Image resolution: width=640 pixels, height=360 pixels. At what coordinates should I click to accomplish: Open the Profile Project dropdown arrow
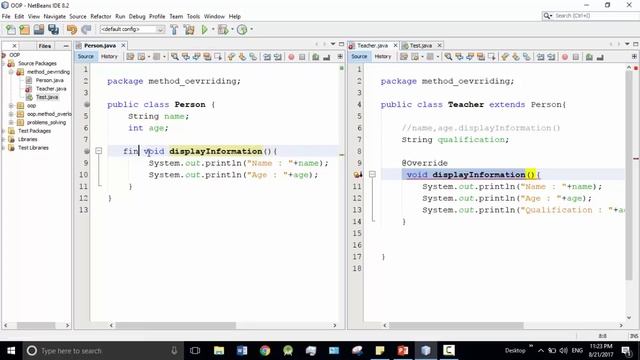pyautogui.click(x=251, y=29)
